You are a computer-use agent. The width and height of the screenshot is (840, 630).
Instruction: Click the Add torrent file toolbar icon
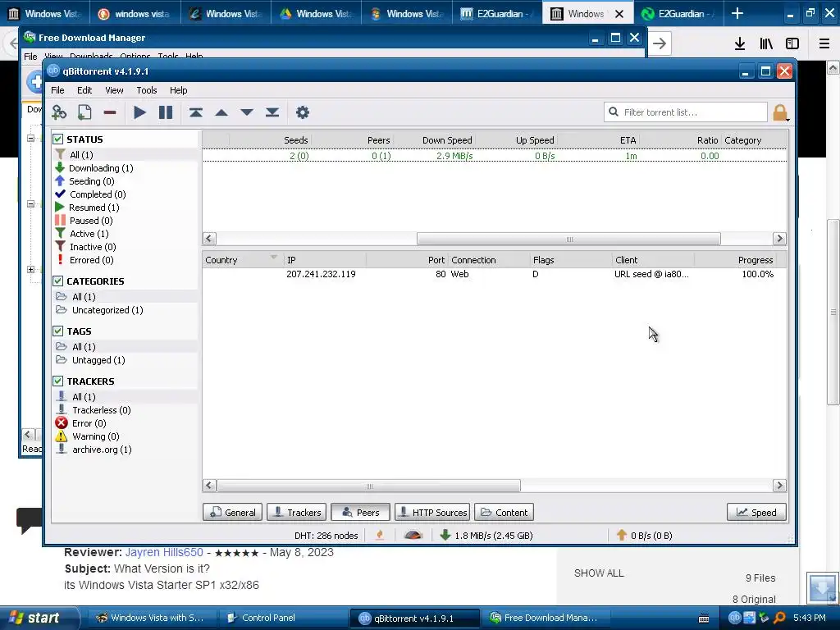[84, 112]
